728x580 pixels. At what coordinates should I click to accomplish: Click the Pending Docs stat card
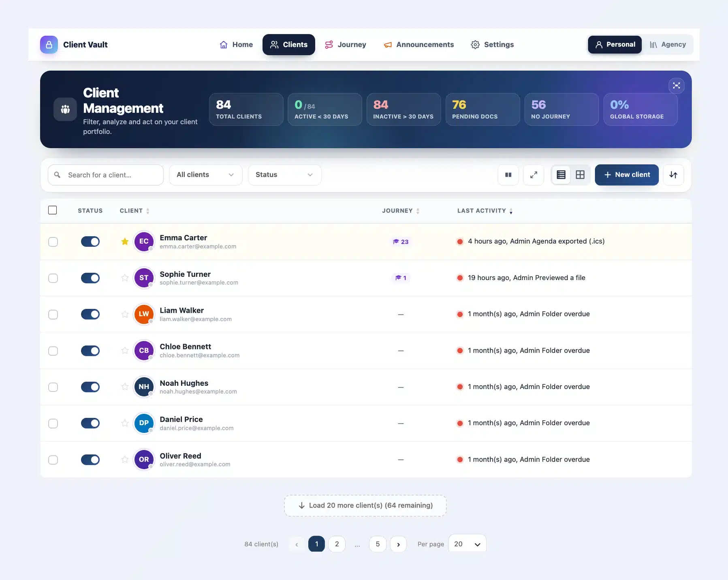[x=482, y=109]
